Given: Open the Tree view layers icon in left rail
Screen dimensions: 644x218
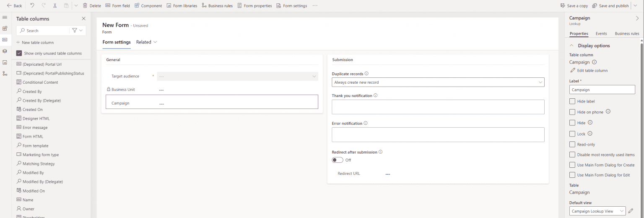Looking at the screenshot, I should pyautogui.click(x=5, y=51).
